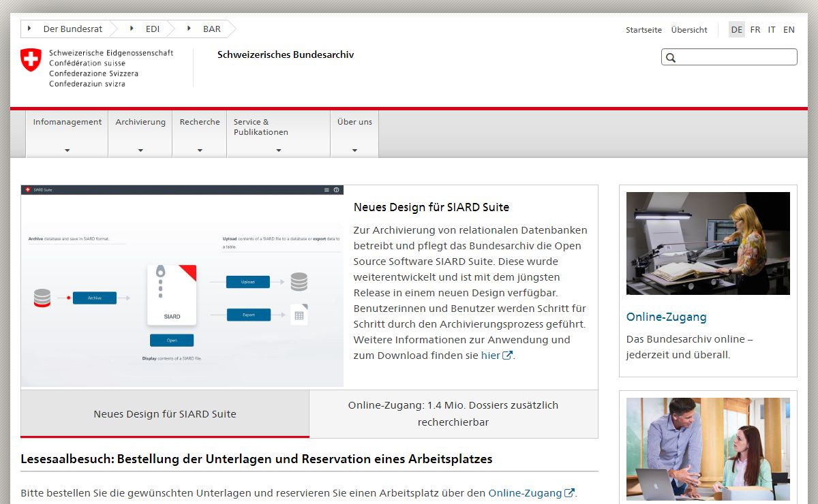Open the EDI breadcrumb link
Image resolution: width=818 pixels, height=504 pixels.
coord(153,29)
